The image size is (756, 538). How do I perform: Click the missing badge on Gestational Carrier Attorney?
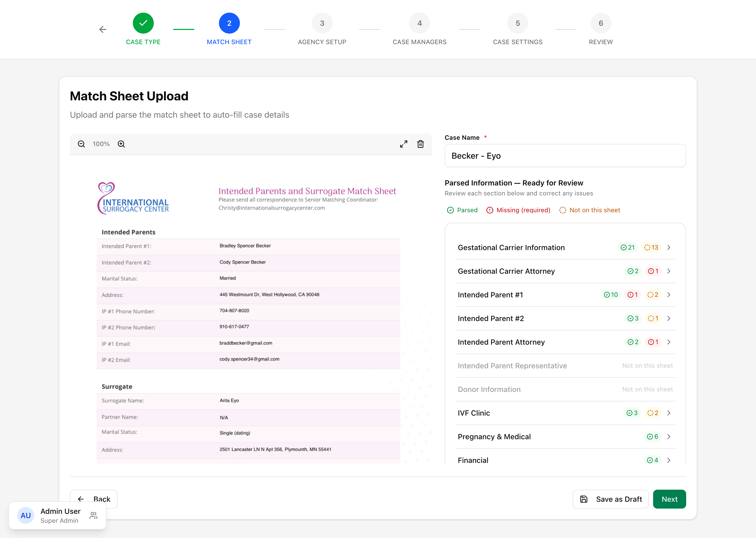pyautogui.click(x=653, y=271)
